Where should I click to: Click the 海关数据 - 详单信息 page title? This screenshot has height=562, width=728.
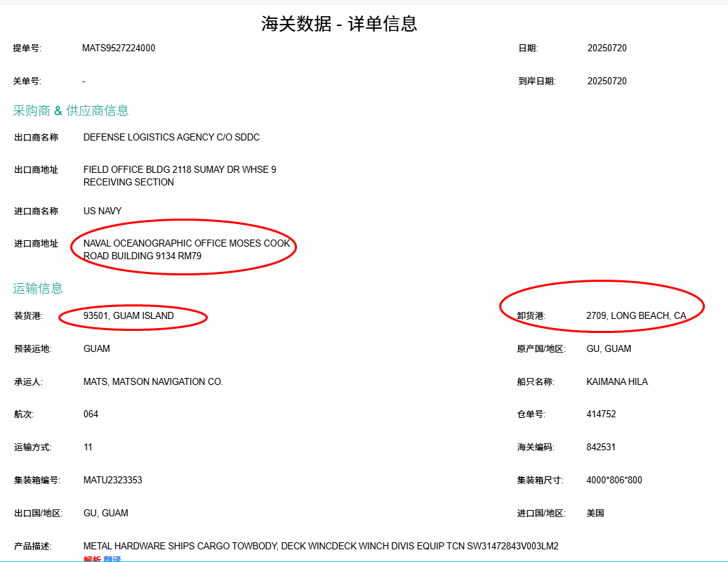(x=338, y=23)
